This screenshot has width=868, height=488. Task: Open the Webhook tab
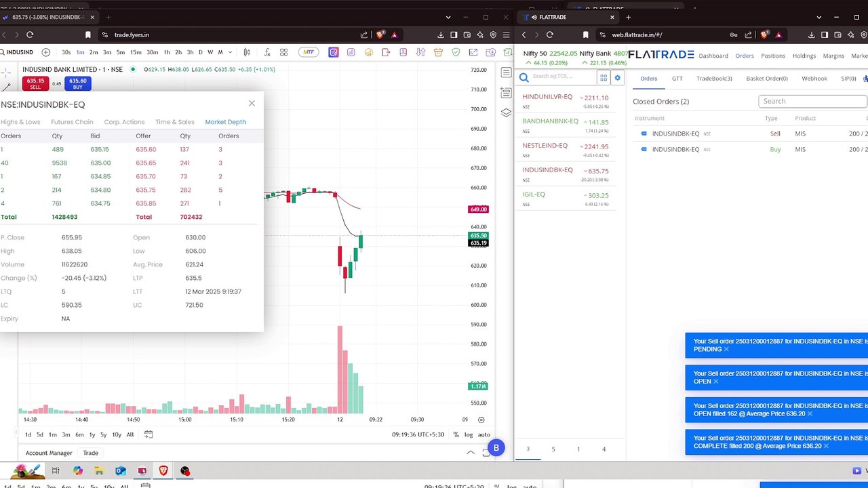814,79
